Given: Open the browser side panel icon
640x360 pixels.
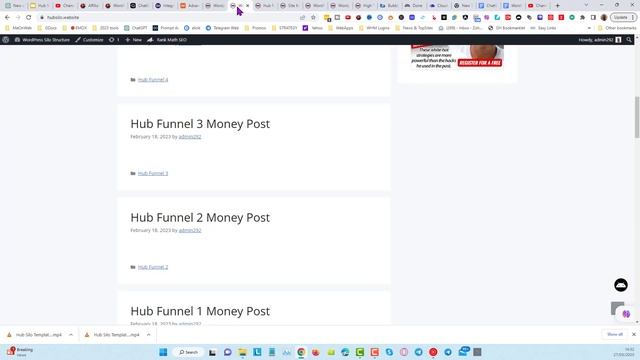Looking at the screenshot, I should (593, 18).
